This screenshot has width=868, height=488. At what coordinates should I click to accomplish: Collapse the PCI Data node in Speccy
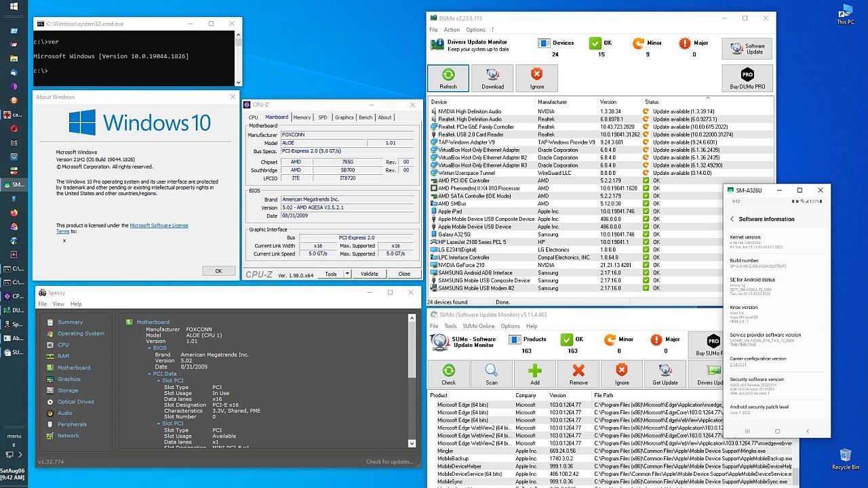pyautogui.click(x=149, y=373)
